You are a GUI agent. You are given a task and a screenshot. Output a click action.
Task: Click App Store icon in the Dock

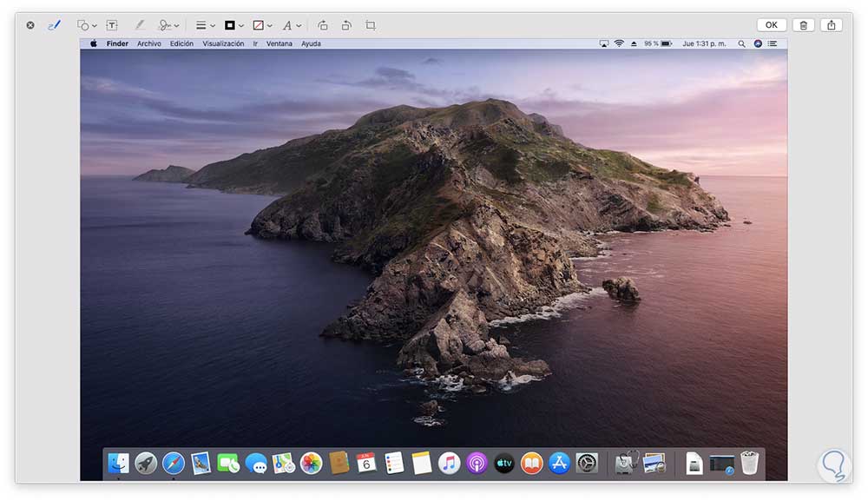click(559, 464)
